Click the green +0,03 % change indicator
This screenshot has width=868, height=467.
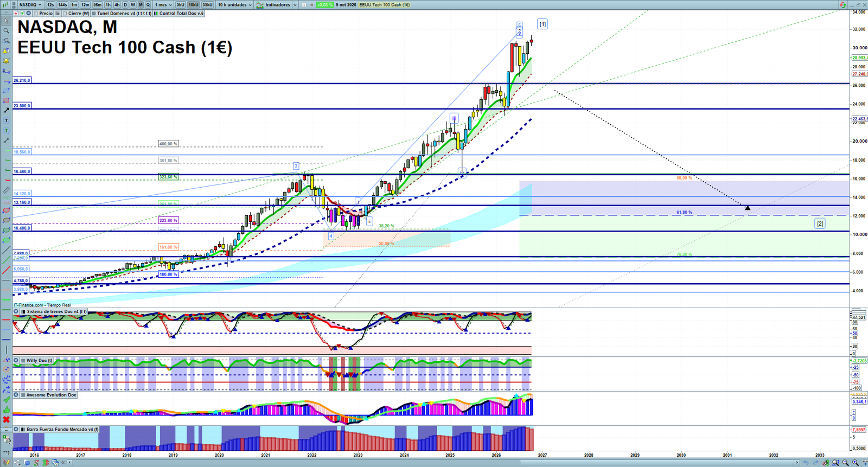point(324,5)
